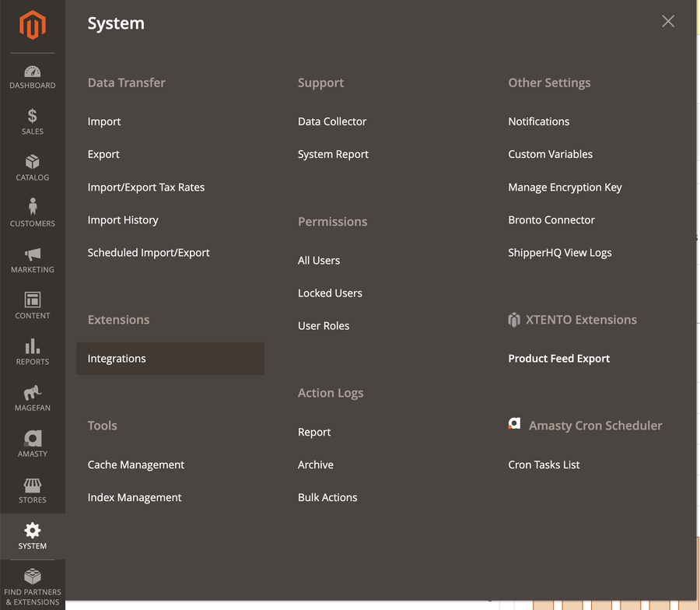Viewport: 700px width, 610px height.
Task: Open Cron Tasks List
Action: point(544,465)
